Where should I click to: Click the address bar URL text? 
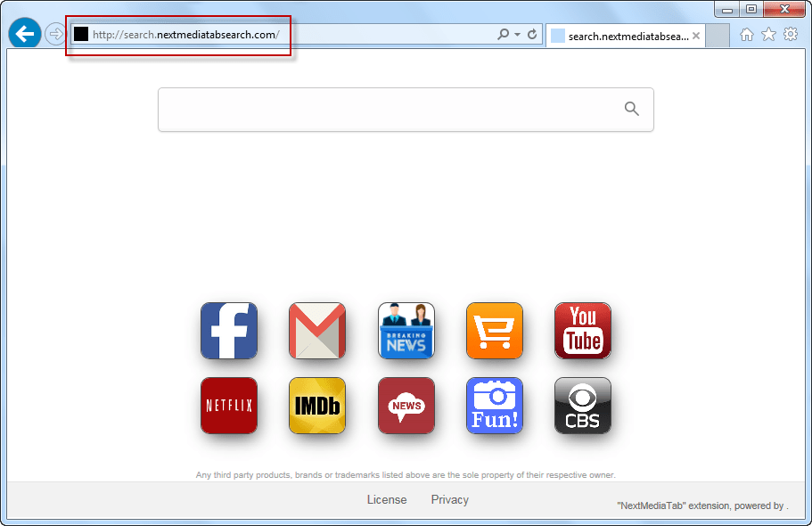[186, 35]
